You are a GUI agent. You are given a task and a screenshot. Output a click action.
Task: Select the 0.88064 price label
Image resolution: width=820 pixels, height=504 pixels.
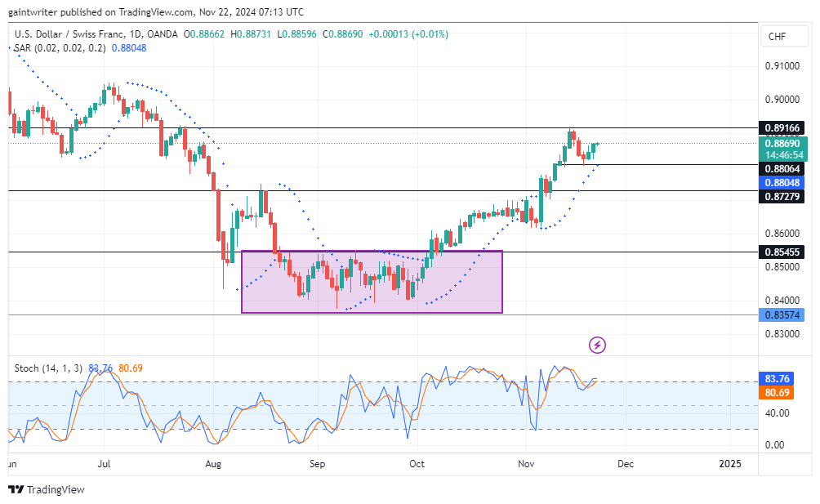coord(782,169)
